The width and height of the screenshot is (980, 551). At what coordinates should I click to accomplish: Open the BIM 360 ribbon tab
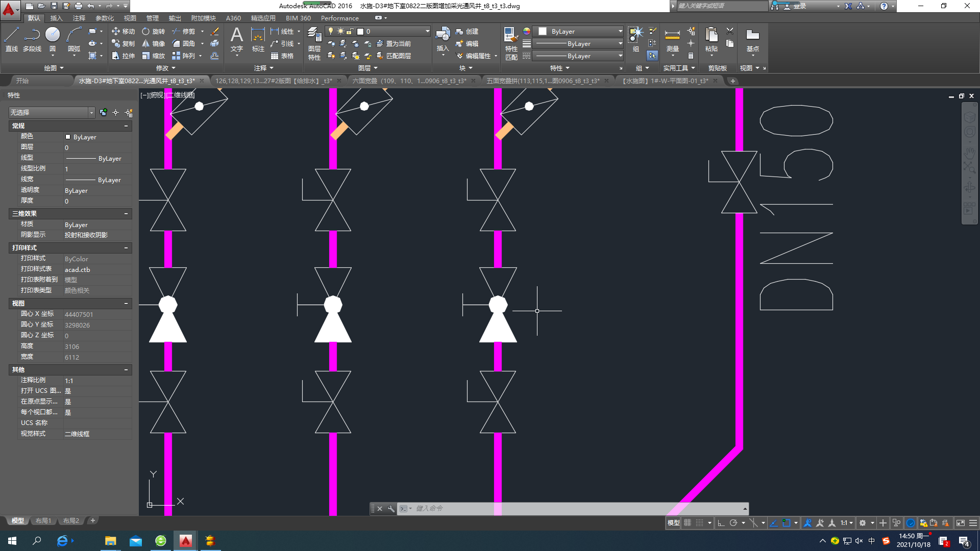(x=298, y=18)
